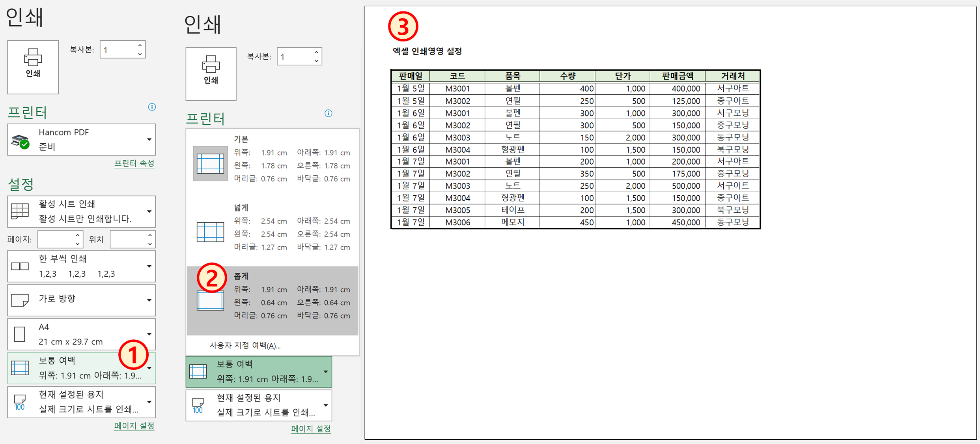Viewport: 980px width, 444px height.
Task: Expand the 한 부씩 인쇄 collation dropdown
Action: [x=149, y=266]
